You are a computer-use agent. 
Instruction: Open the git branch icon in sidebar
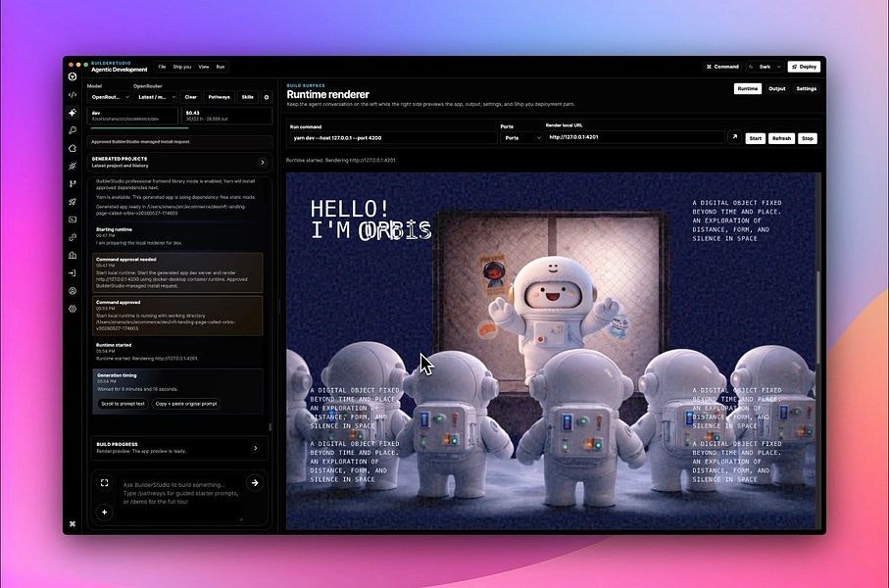pos(73,183)
